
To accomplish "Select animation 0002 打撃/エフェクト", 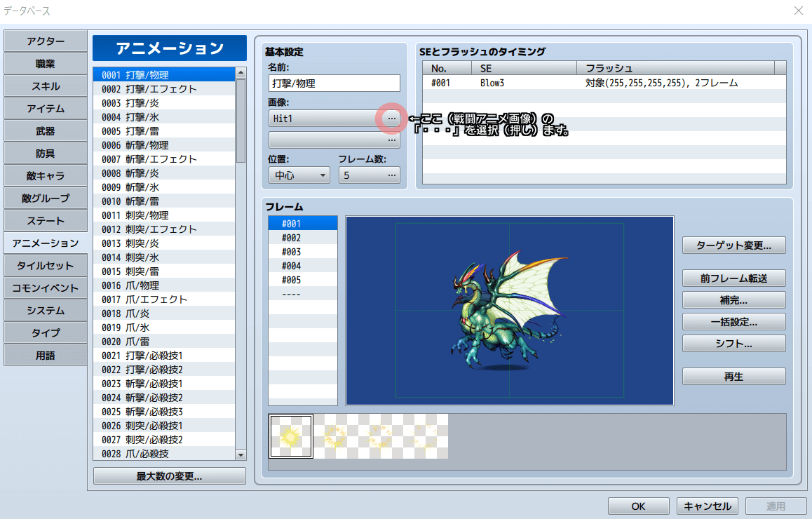I will (164, 89).
